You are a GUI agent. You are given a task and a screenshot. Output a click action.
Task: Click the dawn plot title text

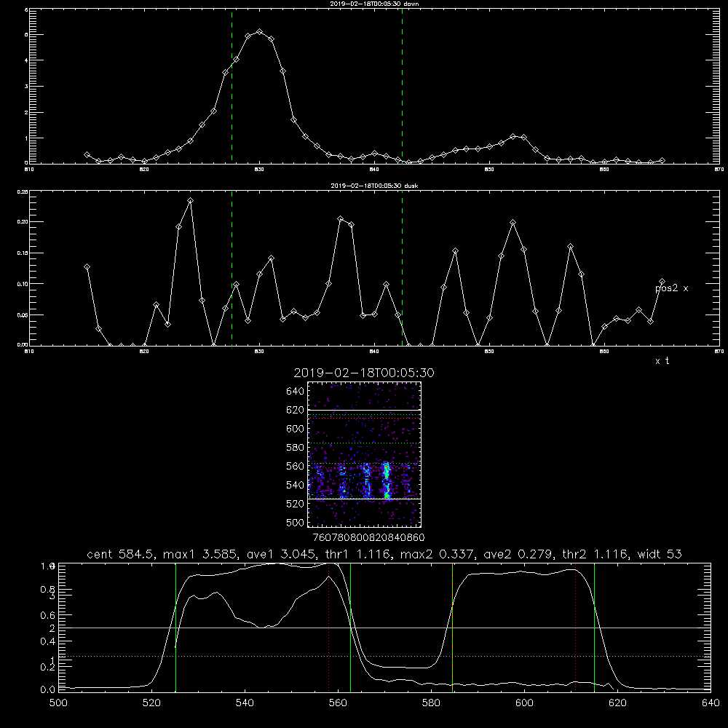click(374, 4)
